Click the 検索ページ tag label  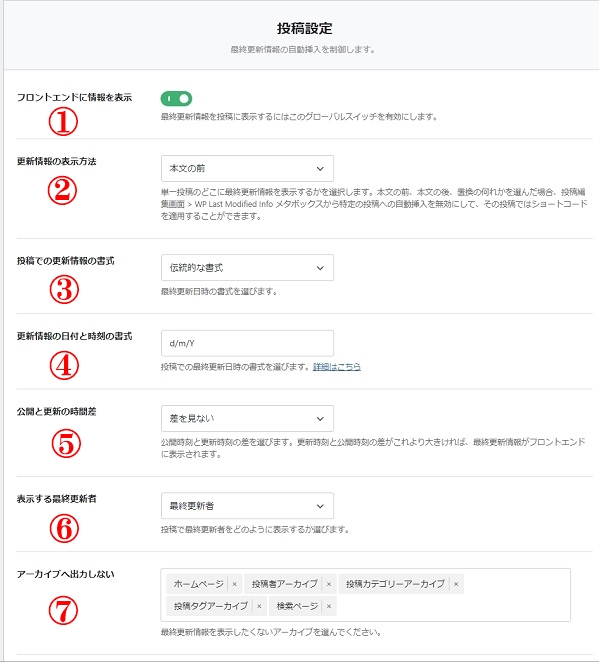[x=296, y=606]
